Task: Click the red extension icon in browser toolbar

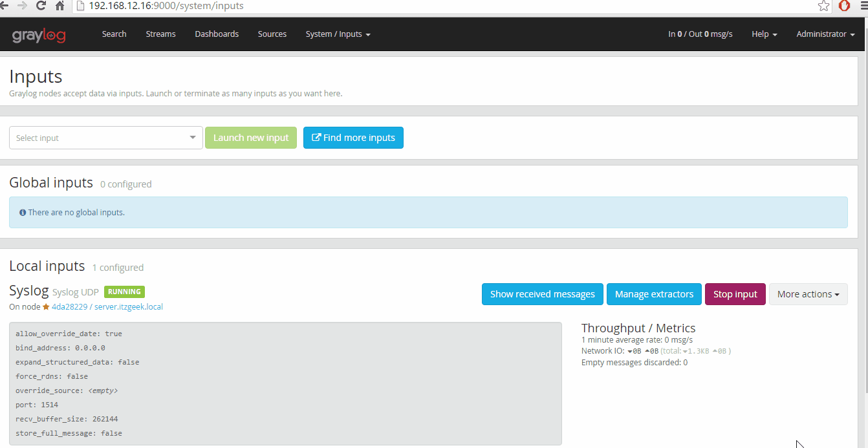Action: click(x=844, y=6)
